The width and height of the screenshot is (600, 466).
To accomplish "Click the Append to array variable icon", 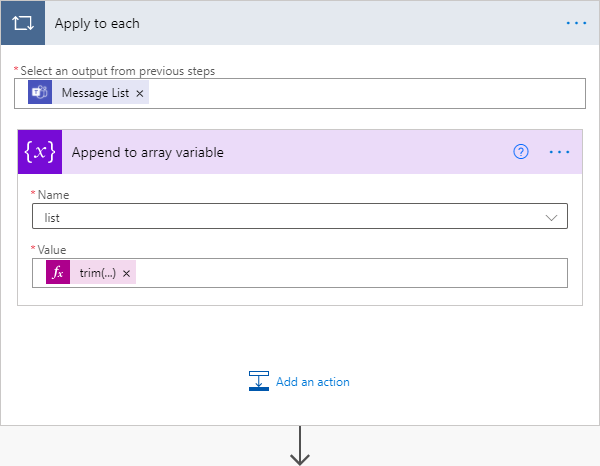I will pos(39,152).
